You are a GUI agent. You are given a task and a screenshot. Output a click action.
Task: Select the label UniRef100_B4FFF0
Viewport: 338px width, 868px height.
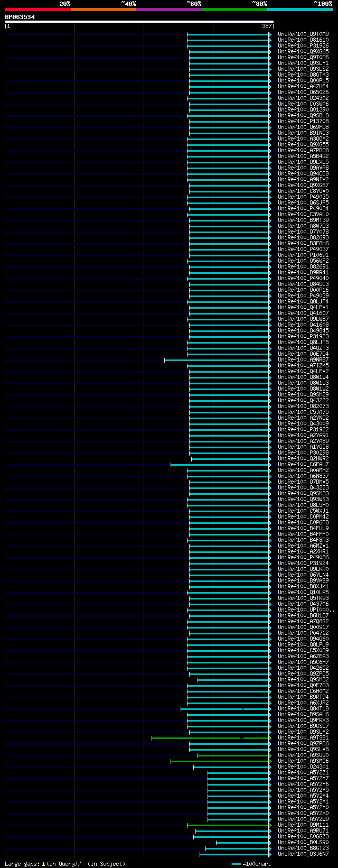303,534
